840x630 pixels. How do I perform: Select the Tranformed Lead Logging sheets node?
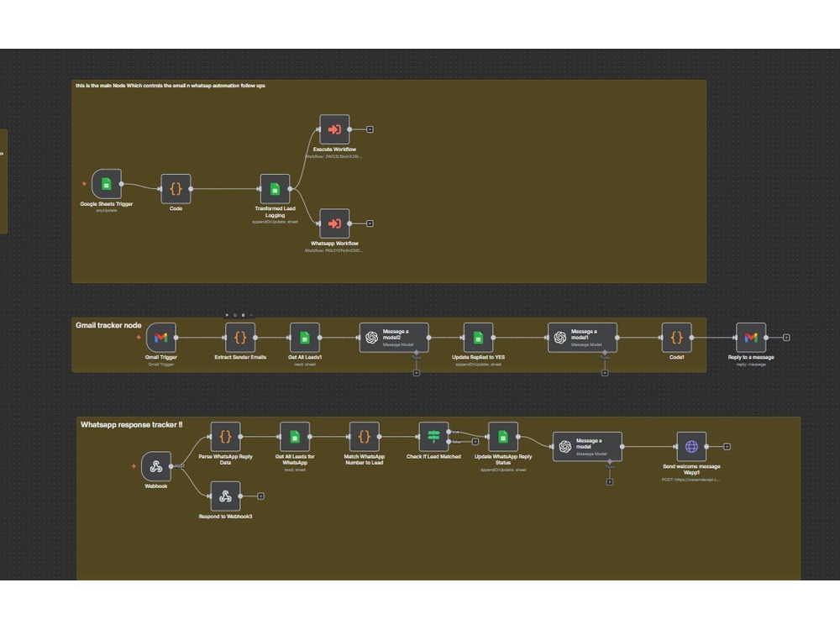pyautogui.click(x=275, y=188)
